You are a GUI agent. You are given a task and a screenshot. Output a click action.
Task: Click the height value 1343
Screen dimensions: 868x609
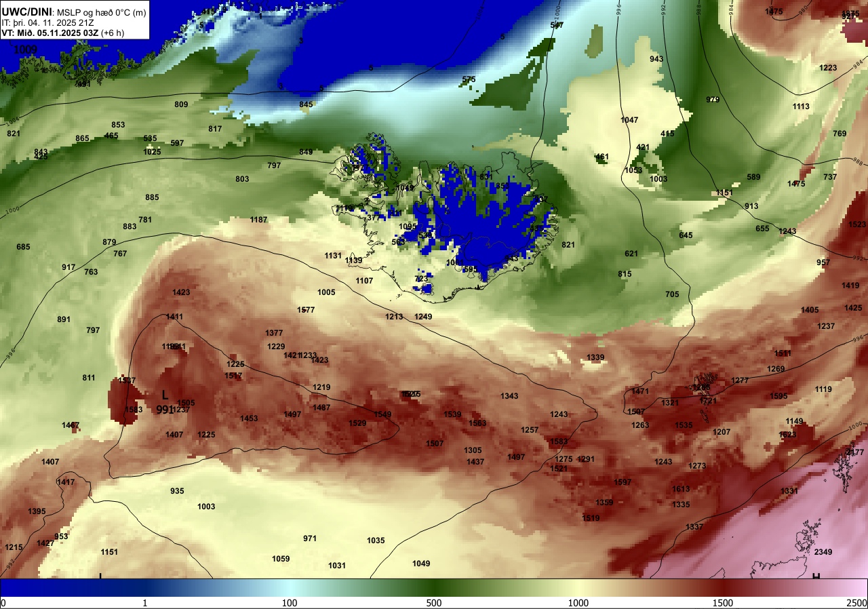pos(509,396)
